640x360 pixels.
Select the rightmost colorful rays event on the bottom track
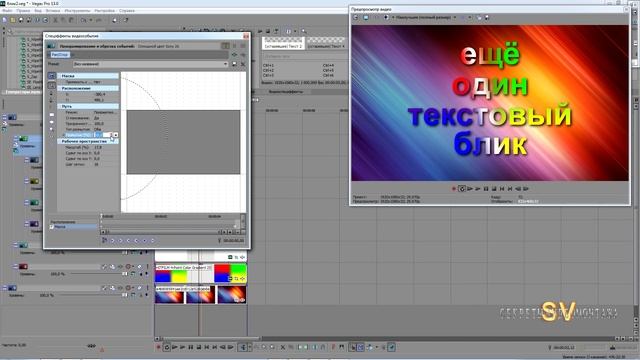pyautogui.click(x=232, y=295)
